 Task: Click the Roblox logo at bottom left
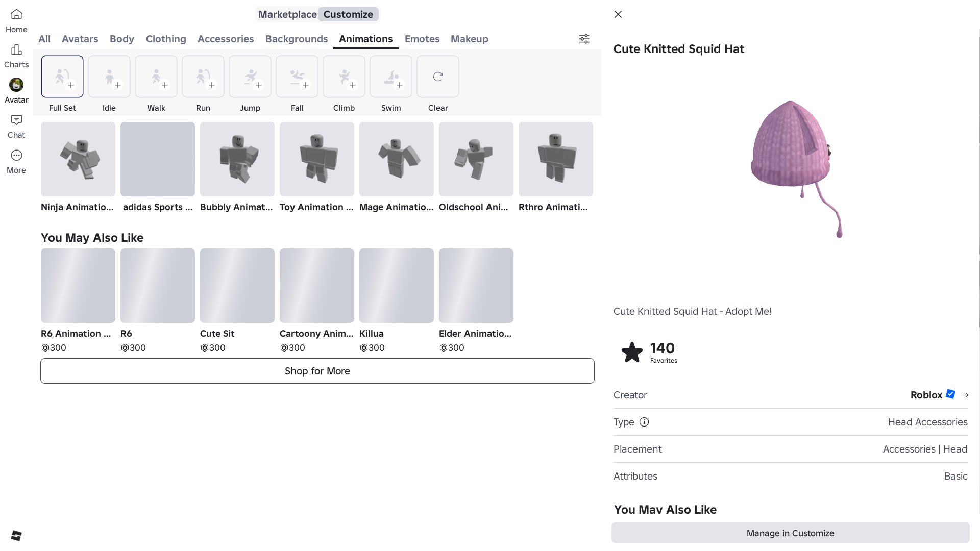pyautogui.click(x=16, y=535)
